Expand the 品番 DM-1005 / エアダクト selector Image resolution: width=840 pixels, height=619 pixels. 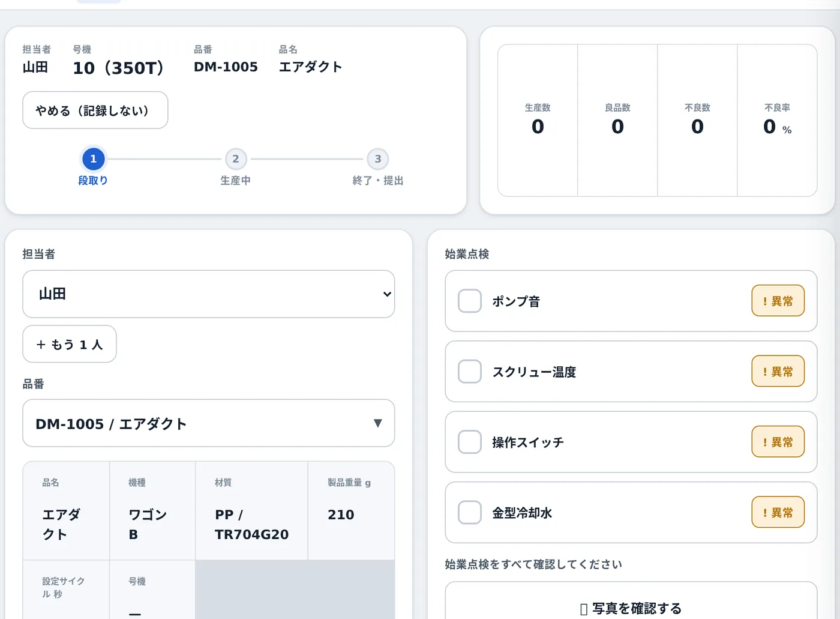coord(209,423)
